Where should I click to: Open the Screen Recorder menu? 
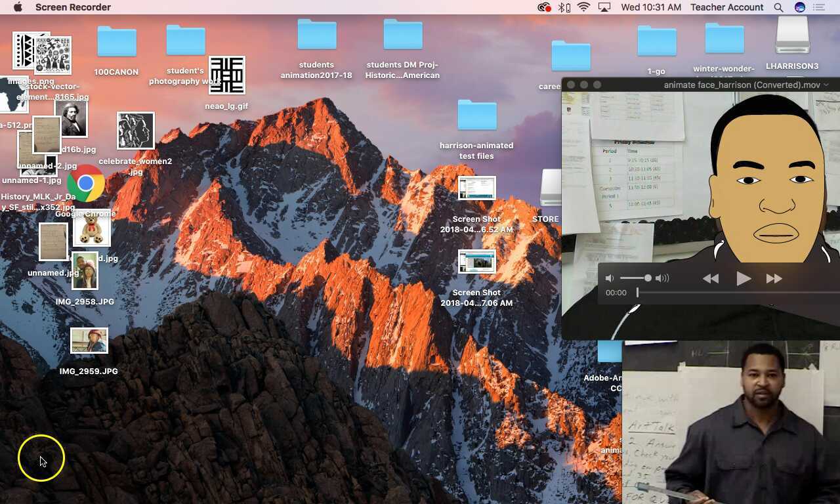73,7
